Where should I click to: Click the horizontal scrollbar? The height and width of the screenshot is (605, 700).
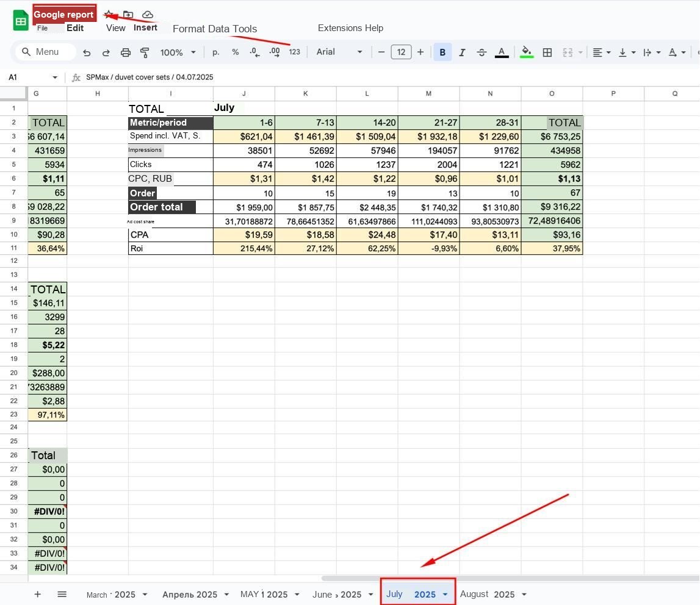click(510, 578)
